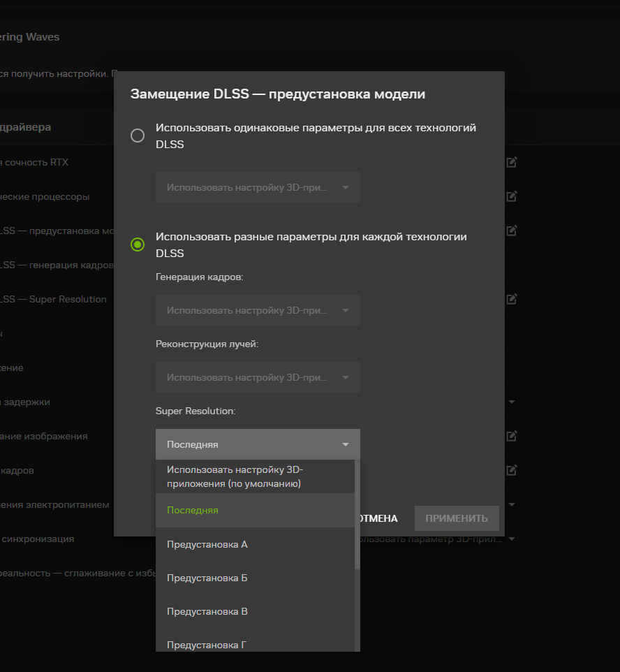Click the dialog title 'Замещение DLSS — предустановка модели'
The image size is (620, 672).
pos(278,94)
